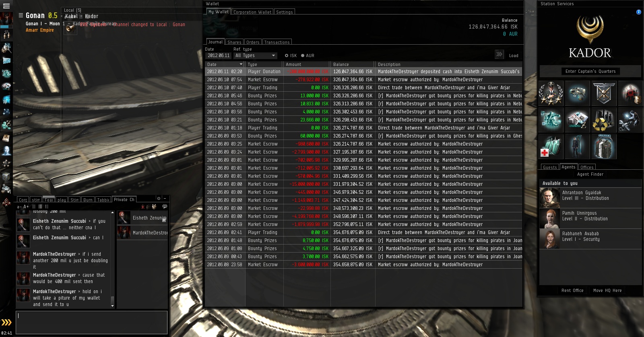Screen dimensions: 644x337
Task: Switch to the Corporation Wallet tab
Action: click(x=252, y=12)
